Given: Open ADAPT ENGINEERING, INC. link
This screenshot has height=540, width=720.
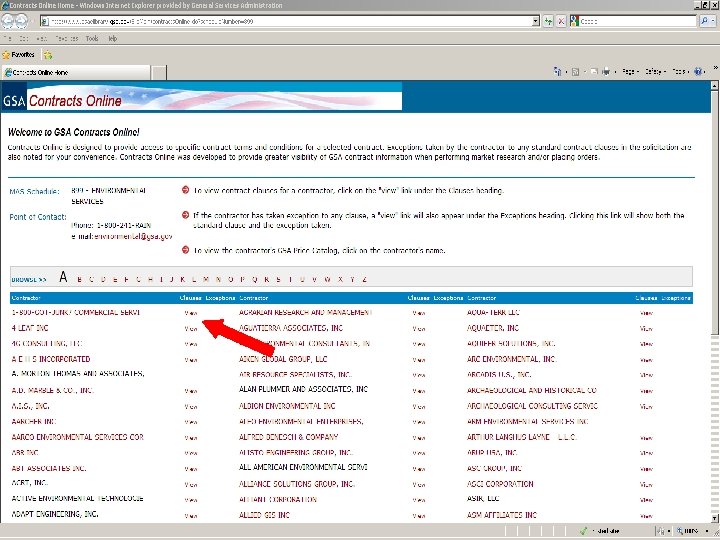Looking at the screenshot, I should pos(55,514).
